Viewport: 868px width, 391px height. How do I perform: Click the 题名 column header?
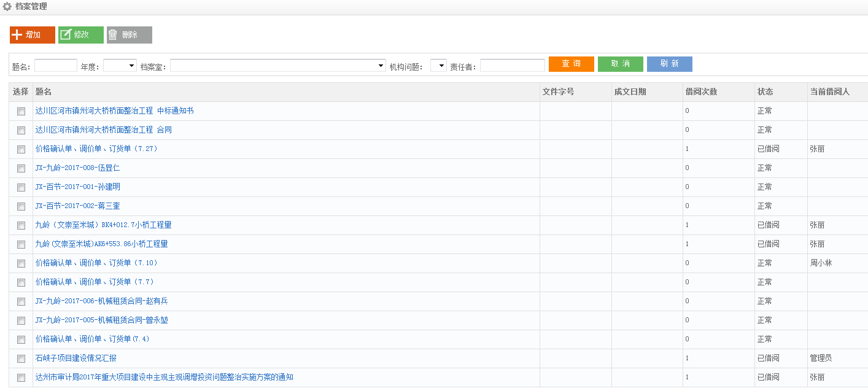coord(44,92)
